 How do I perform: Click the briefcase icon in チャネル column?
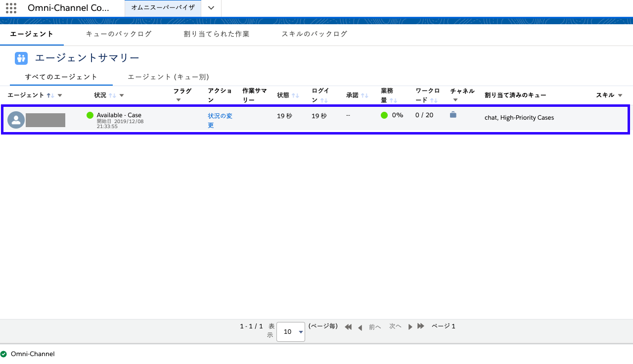(x=452, y=114)
